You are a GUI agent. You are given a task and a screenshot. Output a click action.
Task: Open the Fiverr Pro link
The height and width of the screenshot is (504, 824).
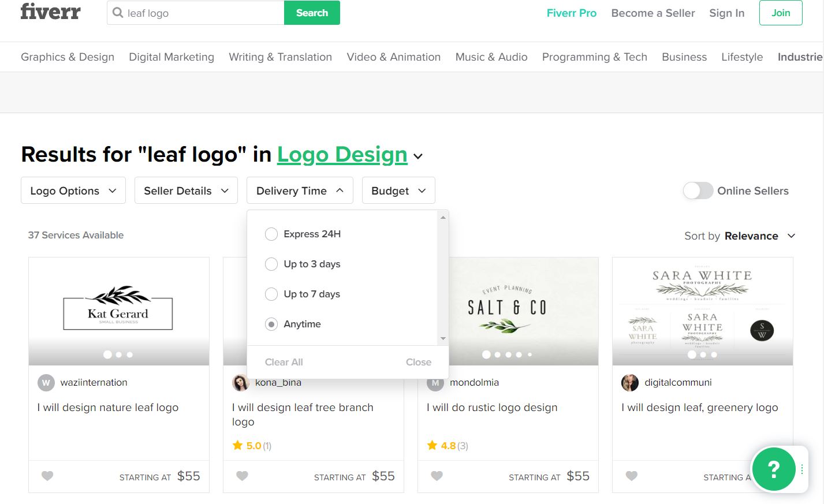coord(571,13)
